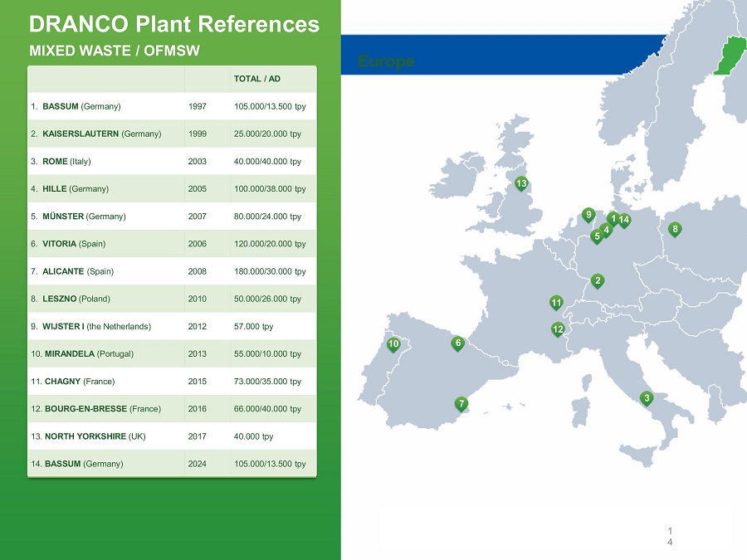Select the '180.000/30.000 tpy' capacity value
The width and height of the screenshot is (747, 560).
point(270,271)
